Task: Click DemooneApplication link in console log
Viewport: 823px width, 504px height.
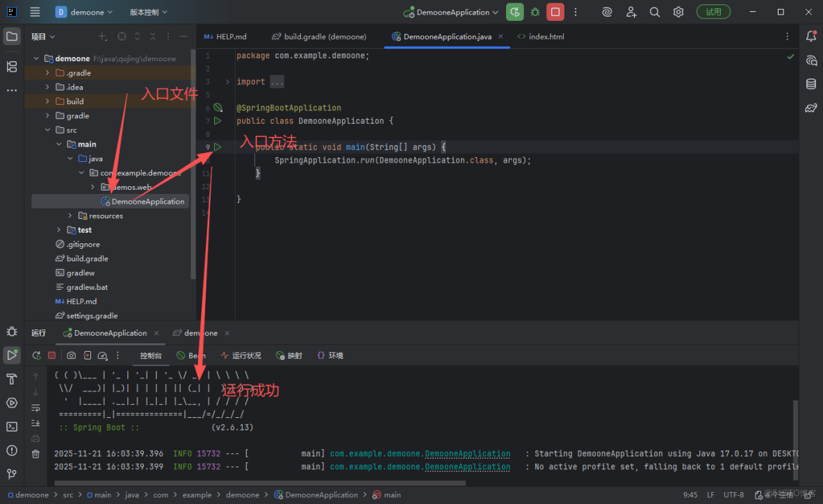Action: (x=467, y=453)
